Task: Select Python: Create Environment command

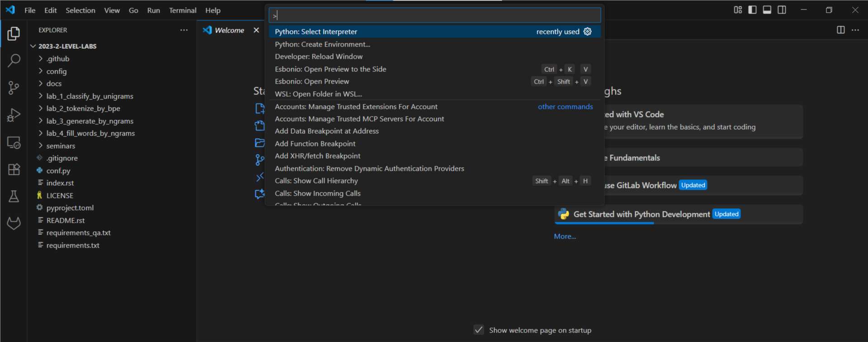Action: pyautogui.click(x=322, y=44)
